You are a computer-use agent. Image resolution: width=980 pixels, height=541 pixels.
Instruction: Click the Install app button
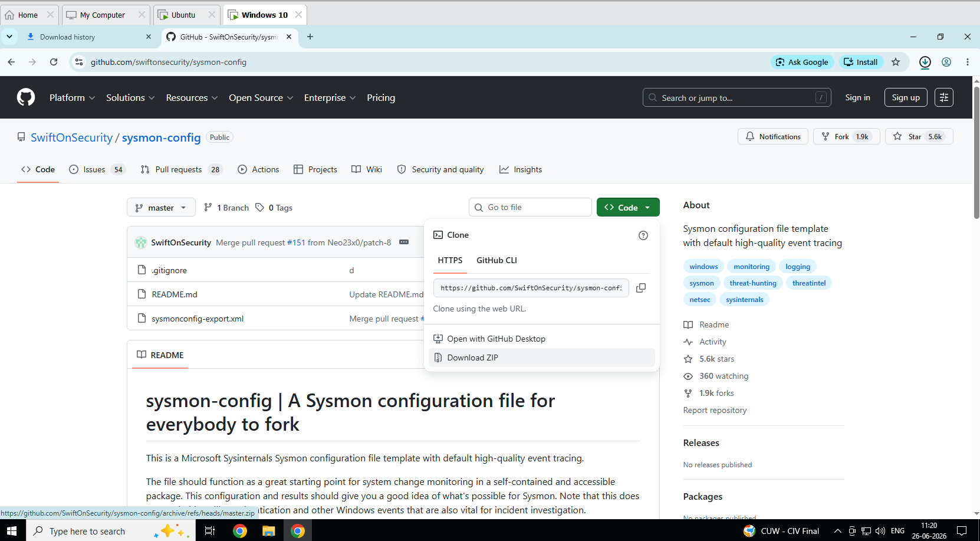click(x=860, y=62)
